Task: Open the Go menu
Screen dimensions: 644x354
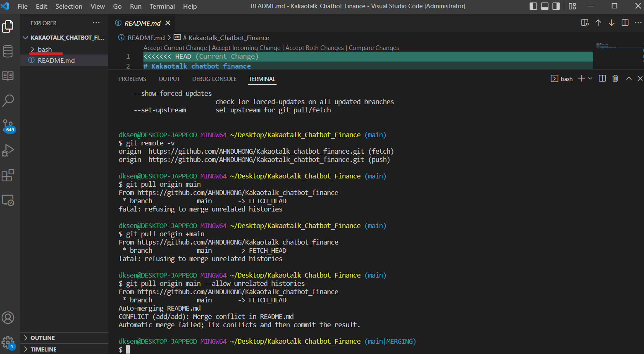Action: [x=117, y=6]
